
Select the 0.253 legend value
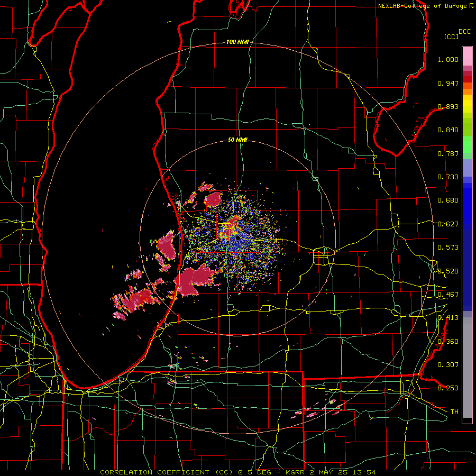pyautogui.click(x=448, y=388)
